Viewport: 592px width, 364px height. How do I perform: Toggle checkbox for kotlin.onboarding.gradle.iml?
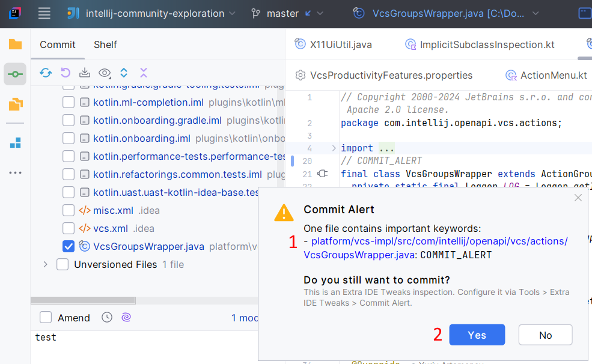pos(69,120)
